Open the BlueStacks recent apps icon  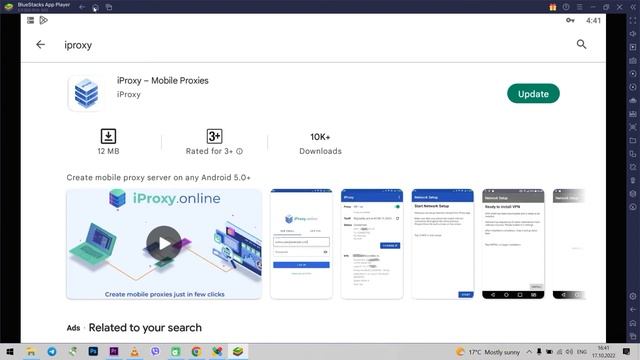point(109,7)
